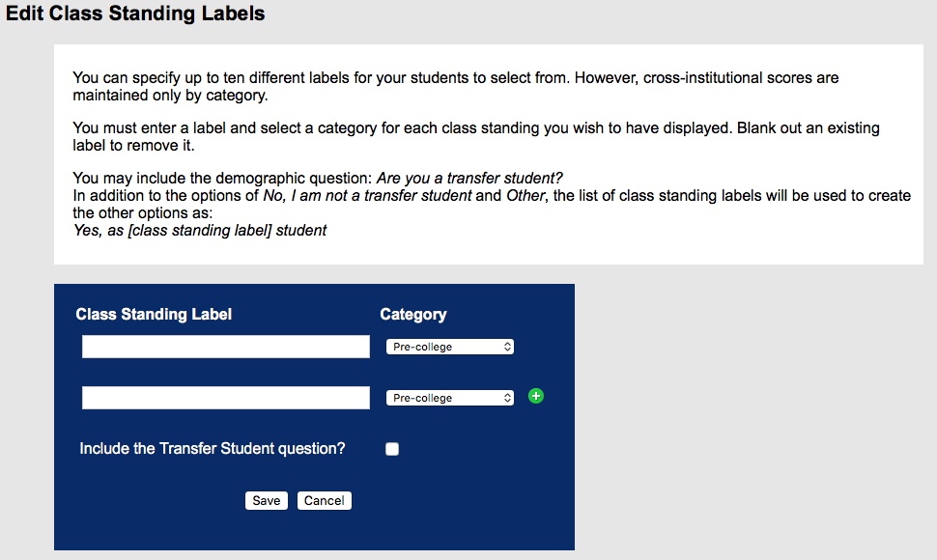Open the second row Pre-college category dropdown
The width and height of the screenshot is (937, 560).
tap(450, 398)
